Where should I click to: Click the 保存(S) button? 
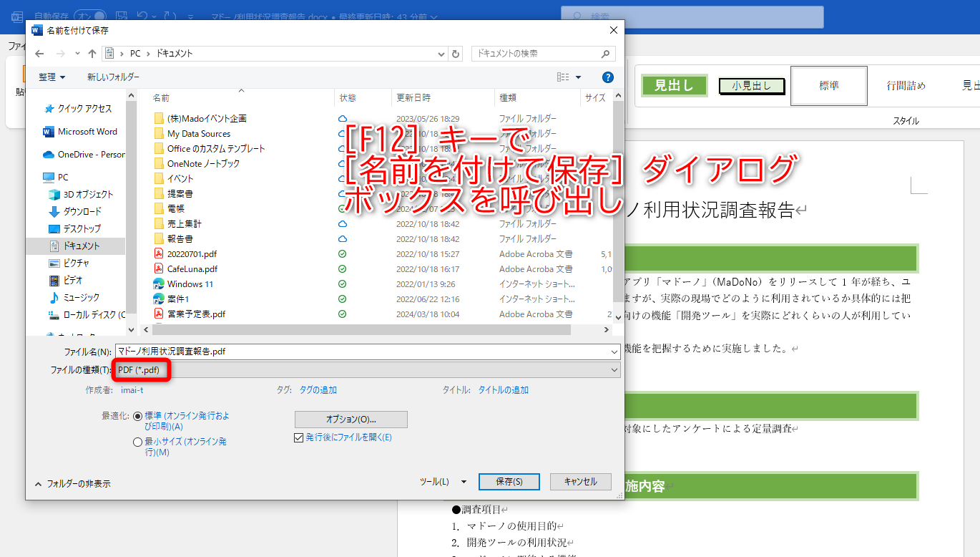509,481
